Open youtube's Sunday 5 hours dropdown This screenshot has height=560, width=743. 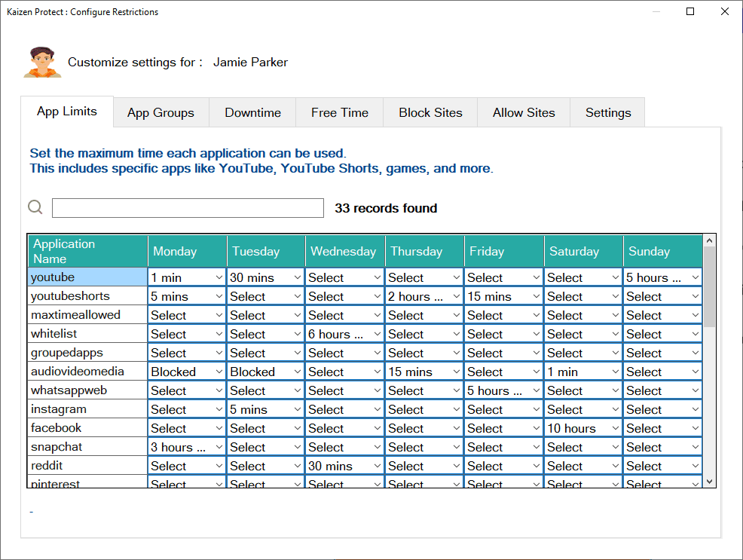662,277
